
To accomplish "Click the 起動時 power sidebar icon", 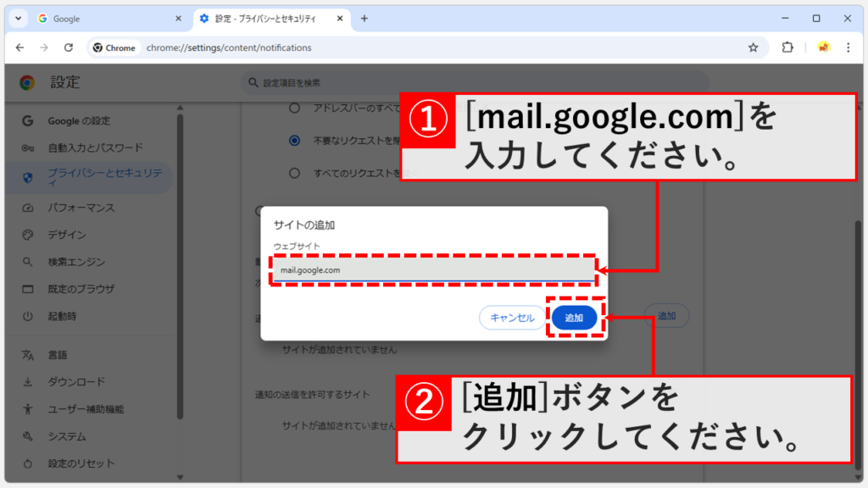I will point(26,317).
